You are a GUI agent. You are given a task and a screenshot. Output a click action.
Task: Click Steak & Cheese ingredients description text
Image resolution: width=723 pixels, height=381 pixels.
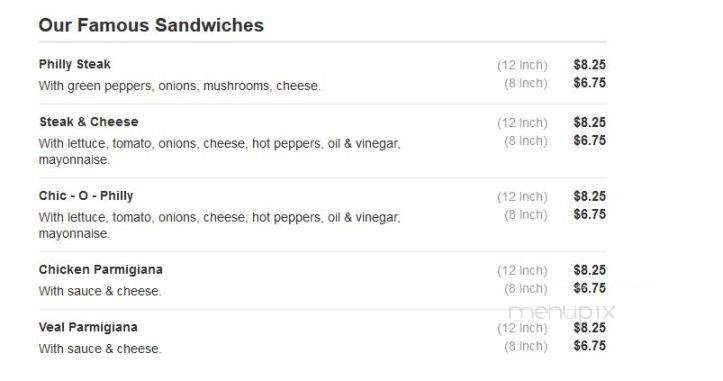[219, 151]
